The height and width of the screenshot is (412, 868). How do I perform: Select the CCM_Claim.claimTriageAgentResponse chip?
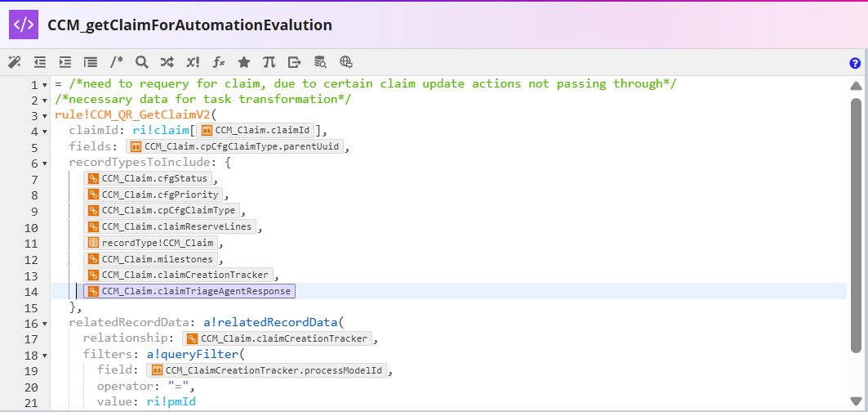[x=189, y=290]
